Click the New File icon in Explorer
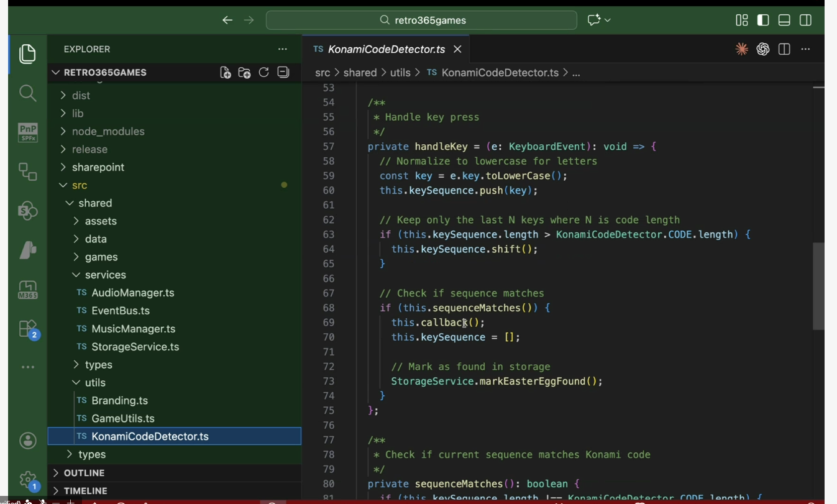This screenshot has width=837, height=504. point(226,73)
